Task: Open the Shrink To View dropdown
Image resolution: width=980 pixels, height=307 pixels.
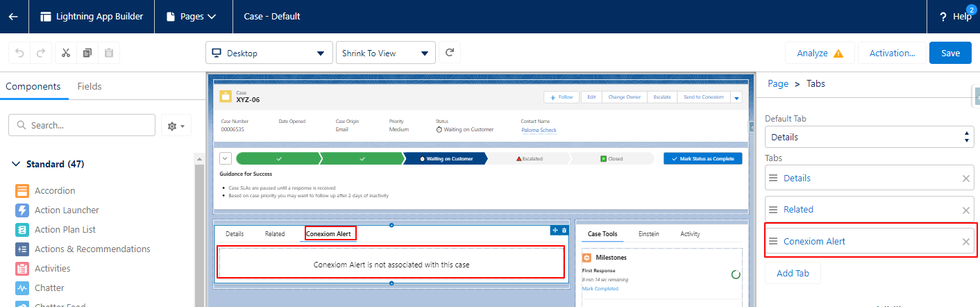Action: [385, 53]
